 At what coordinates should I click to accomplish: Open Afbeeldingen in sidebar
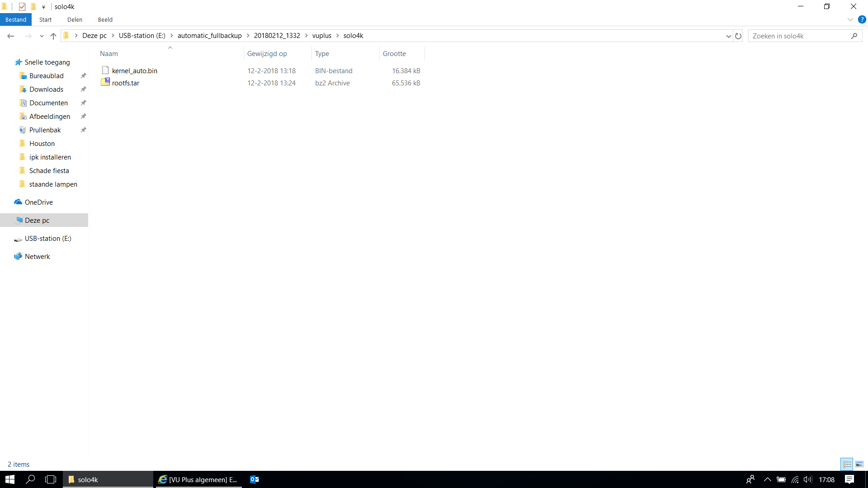point(49,117)
